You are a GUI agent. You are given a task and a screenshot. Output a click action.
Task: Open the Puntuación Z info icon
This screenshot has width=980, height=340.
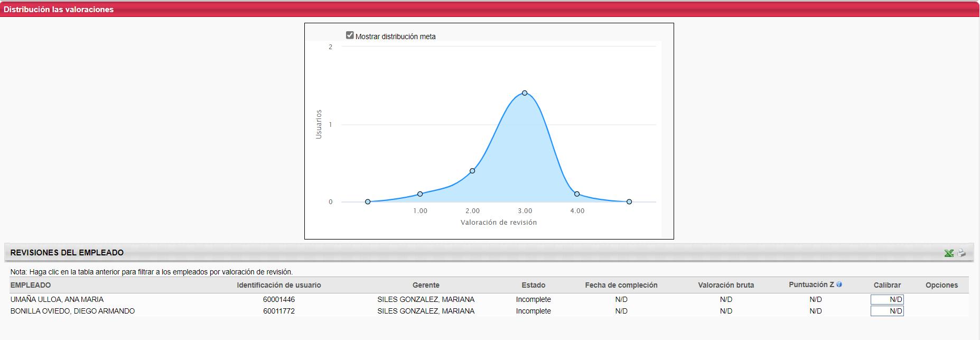coord(839,284)
